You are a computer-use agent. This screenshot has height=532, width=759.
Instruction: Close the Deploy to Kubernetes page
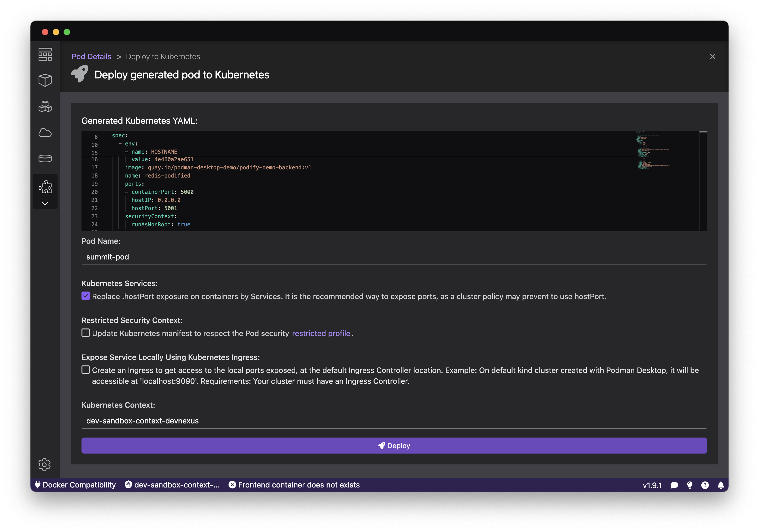[x=712, y=56]
